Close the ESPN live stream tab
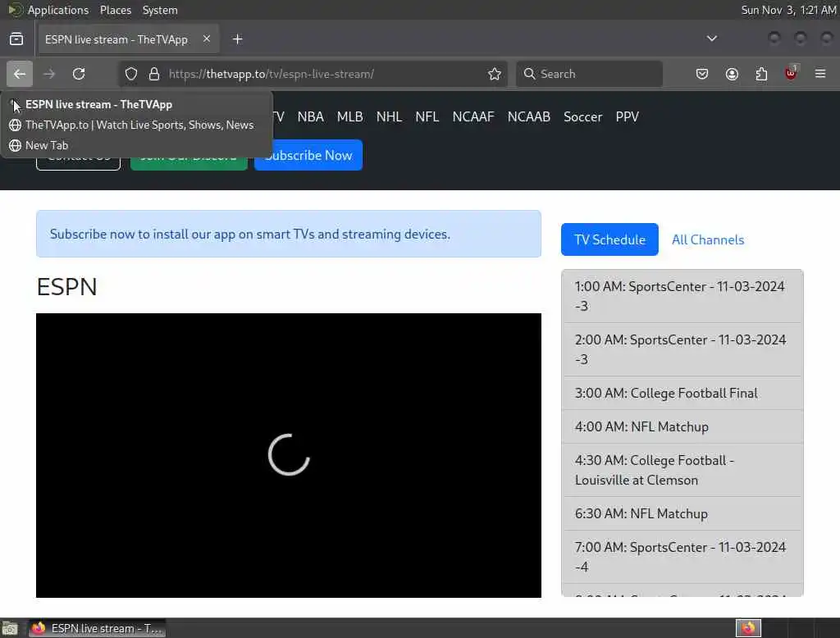This screenshot has height=638, width=840. [x=206, y=39]
